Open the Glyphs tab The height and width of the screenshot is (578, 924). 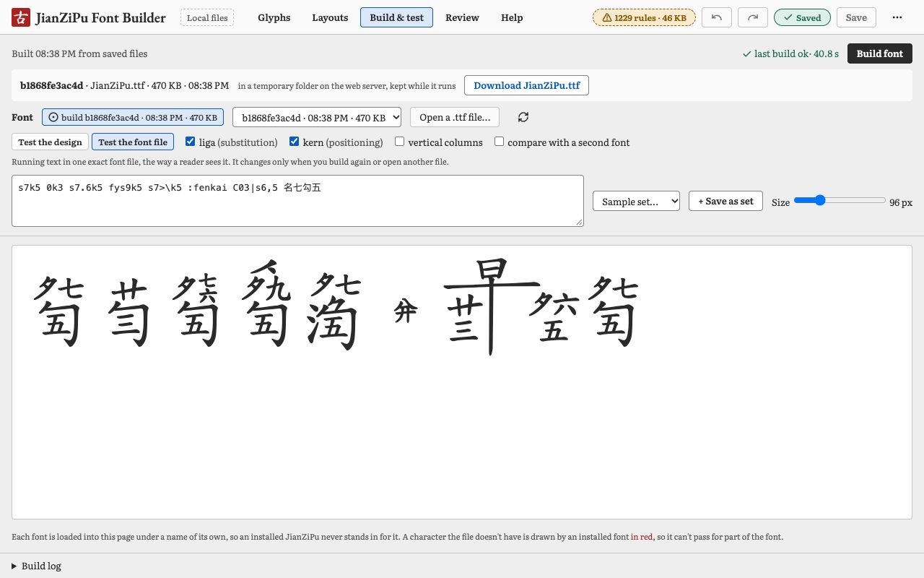click(274, 17)
